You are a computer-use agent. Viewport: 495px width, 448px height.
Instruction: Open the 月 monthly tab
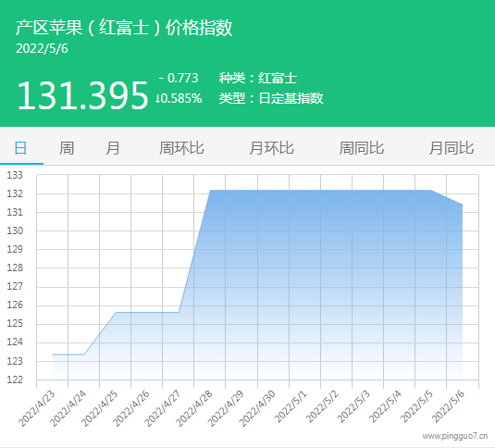pyautogui.click(x=113, y=148)
